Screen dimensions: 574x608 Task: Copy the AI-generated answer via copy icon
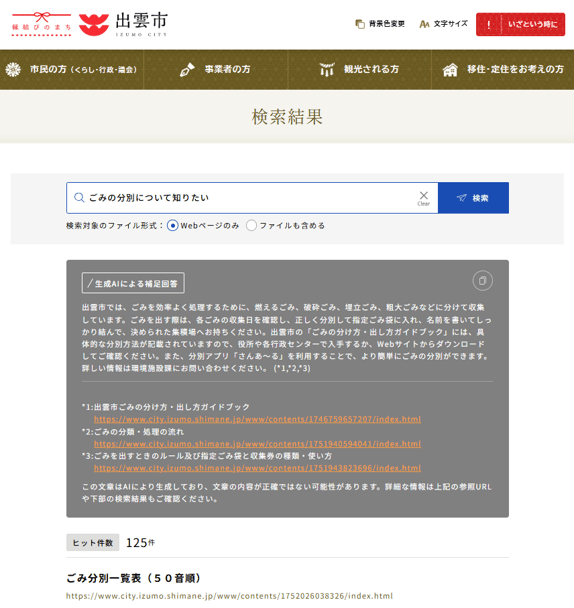[x=482, y=281]
